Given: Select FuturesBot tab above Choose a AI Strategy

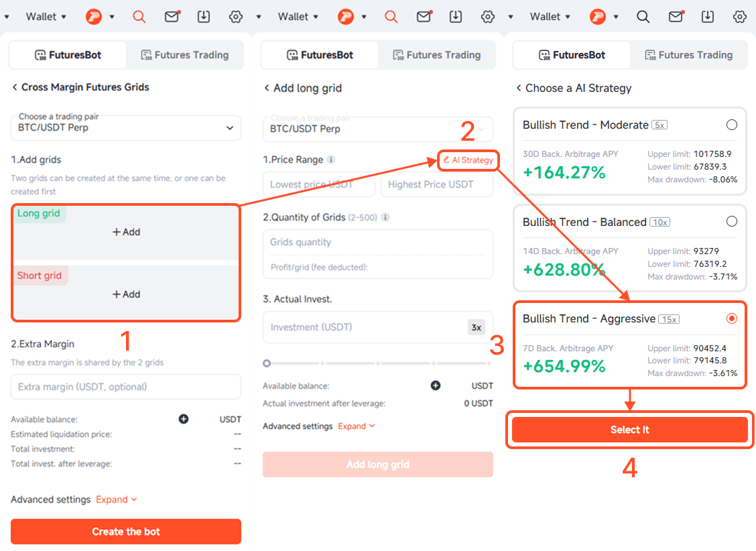Looking at the screenshot, I should pos(572,55).
